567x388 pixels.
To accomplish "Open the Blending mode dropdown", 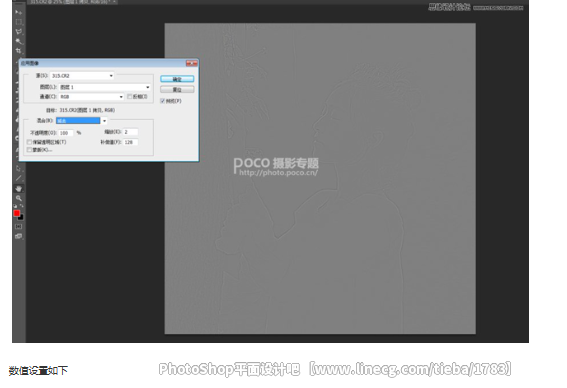I will click(x=81, y=120).
